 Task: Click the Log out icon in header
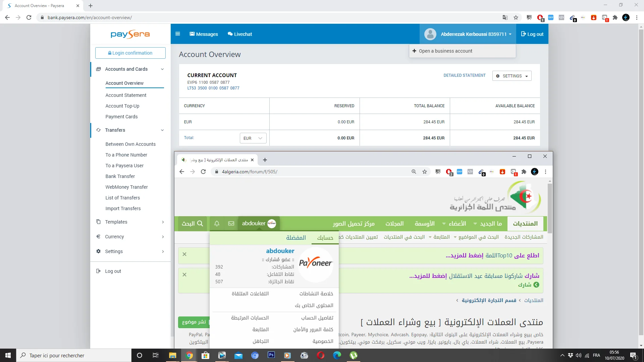[x=524, y=34]
